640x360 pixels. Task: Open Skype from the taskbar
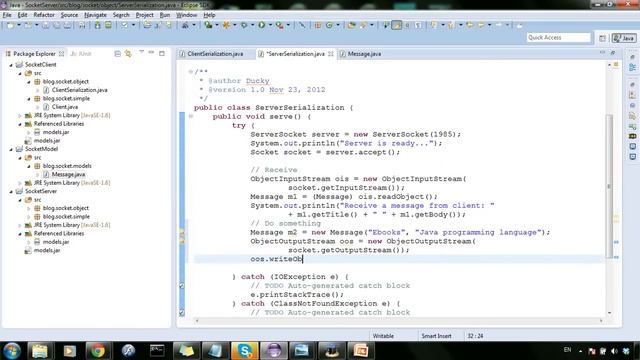click(244, 351)
